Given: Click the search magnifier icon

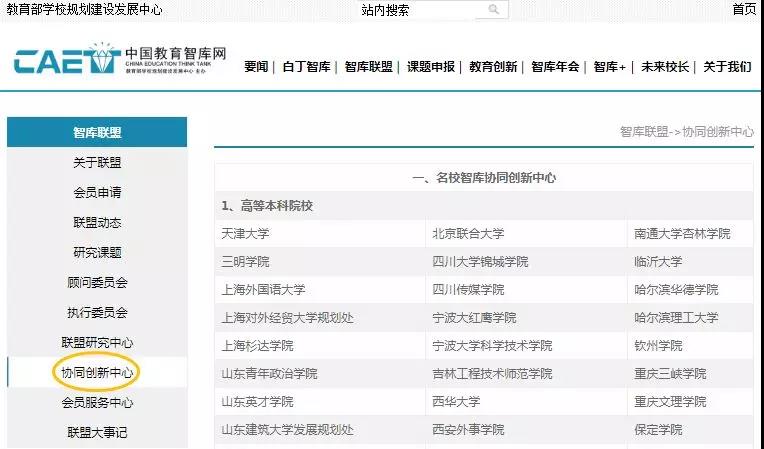Looking at the screenshot, I should click(x=494, y=9).
